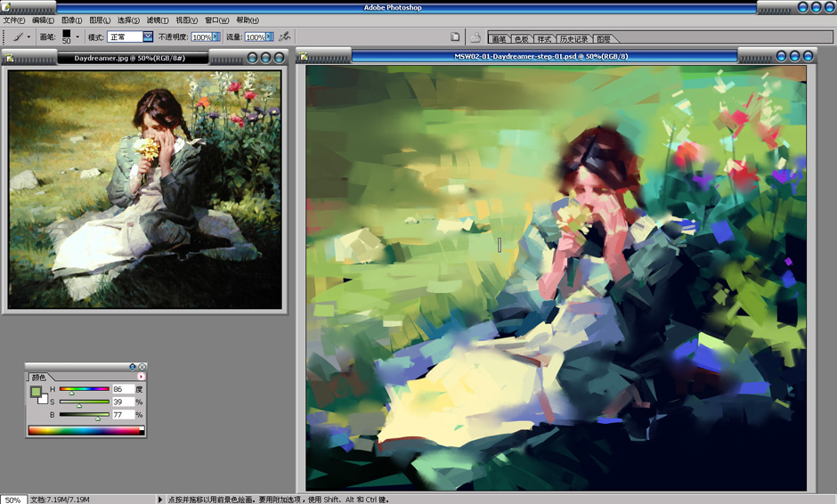
Task: Toggle the airbrush option icon
Action: [x=285, y=37]
